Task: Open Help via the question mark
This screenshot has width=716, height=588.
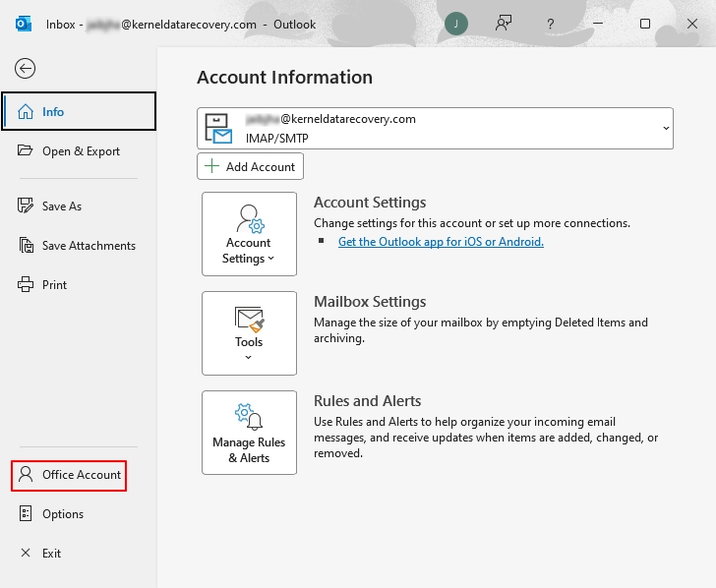Action: (x=551, y=24)
